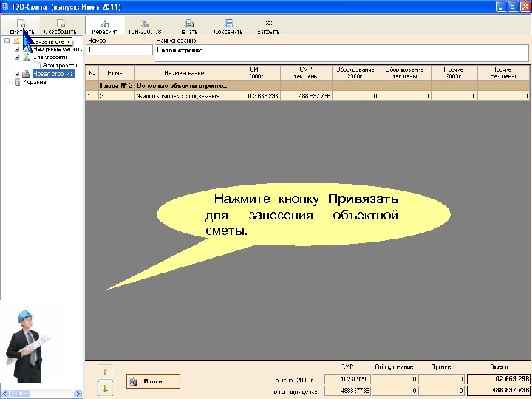Select the Глава № 2 group row
Image resolution: width=532 pixels, height=399 pixels.
click(x=307, y=86)
